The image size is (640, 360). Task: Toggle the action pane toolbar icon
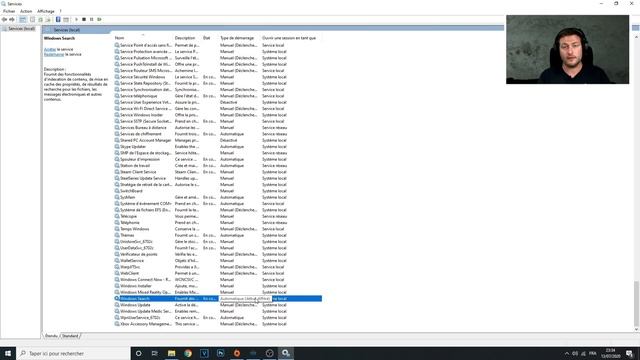tap(66, 20)
